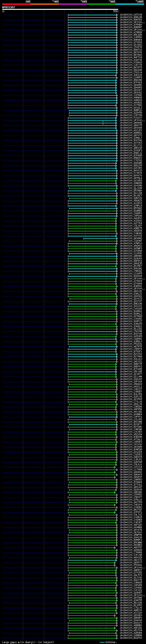Open UniRef100_B4FTC8 entry
The height and width of the screenshot is (644, 146).
click(x=131, y=58)
